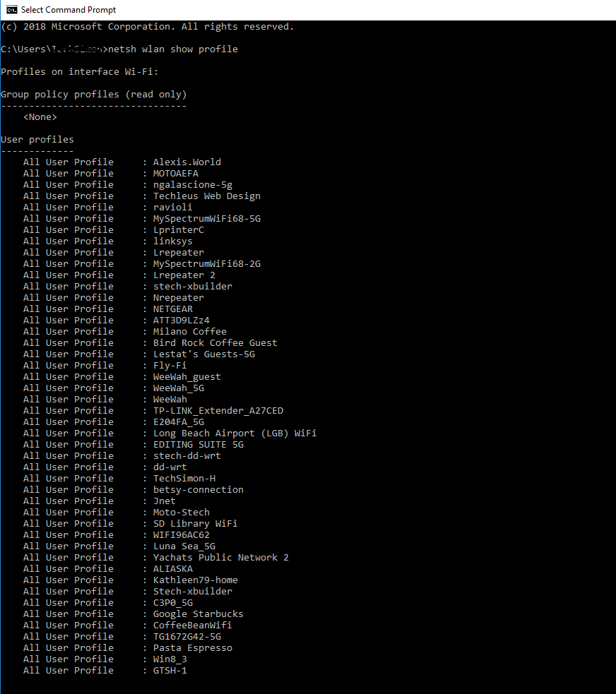The image size is (616, 694).
Task: Select the Google Starbucks profile
Action: [199, 614]
